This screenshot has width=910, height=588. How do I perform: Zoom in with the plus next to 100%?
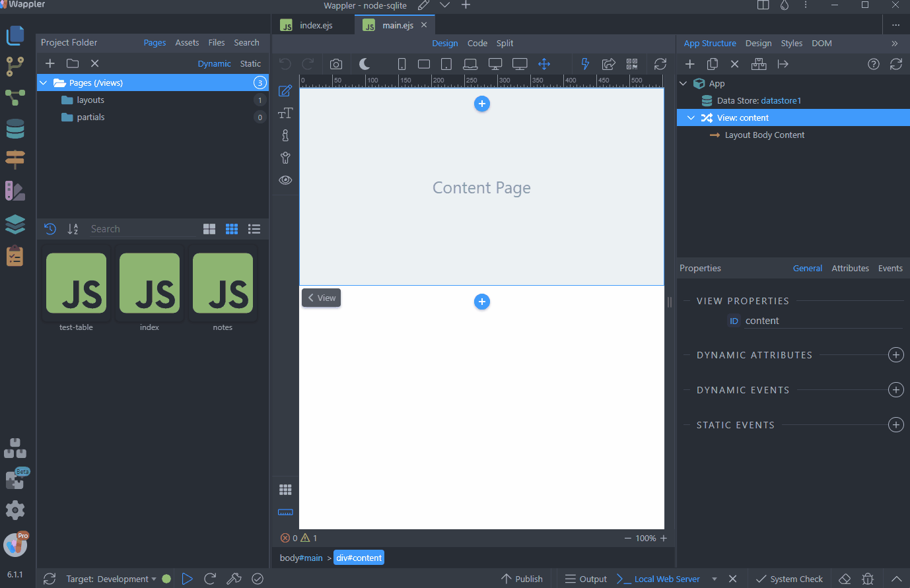click(664, 539)
